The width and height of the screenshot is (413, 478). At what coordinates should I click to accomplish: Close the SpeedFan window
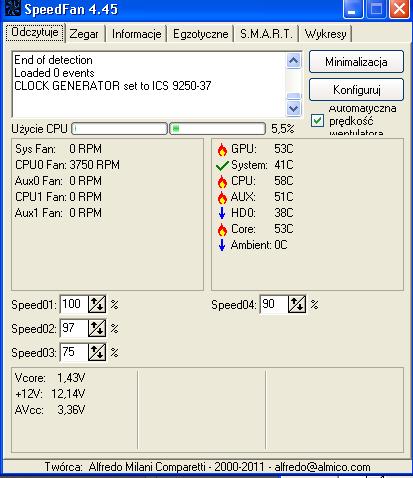coord(400,9)
